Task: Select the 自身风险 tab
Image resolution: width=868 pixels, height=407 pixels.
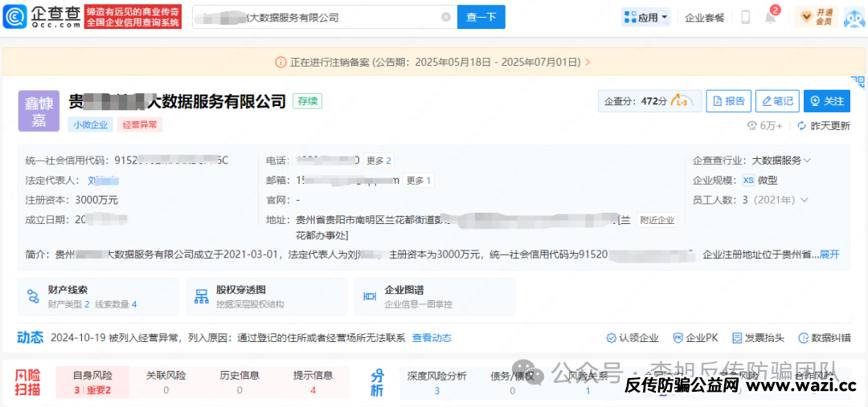Action: (93, 382)
